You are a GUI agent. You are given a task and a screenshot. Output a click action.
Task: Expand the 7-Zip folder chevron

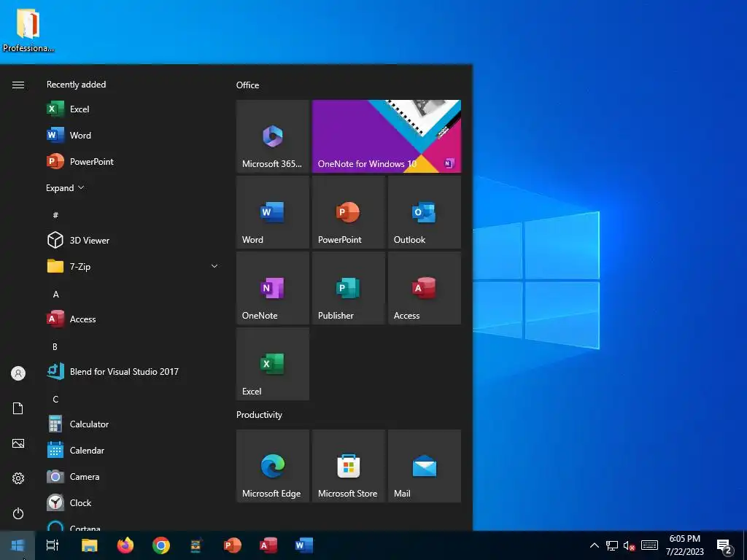214,266
